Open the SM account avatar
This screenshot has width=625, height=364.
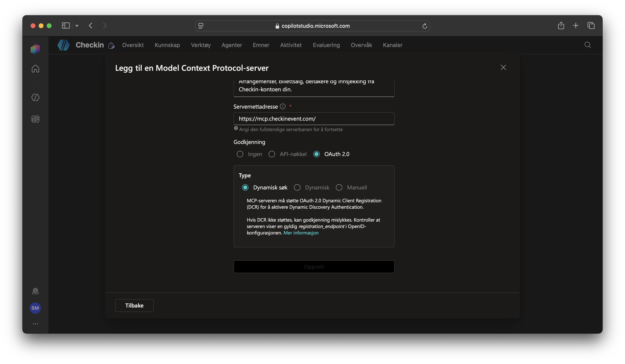35,308
